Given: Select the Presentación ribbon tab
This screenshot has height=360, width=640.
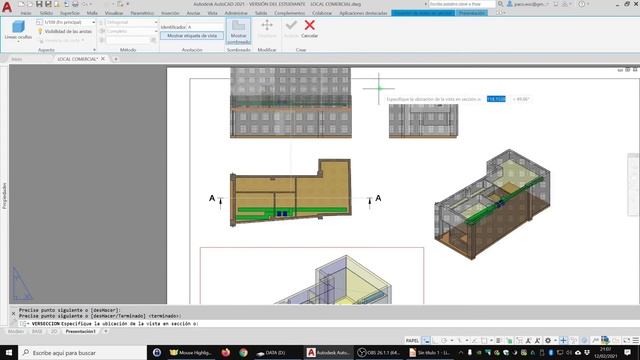Looking at the screenshot, I should pyautogui.click(x=472, y=13).
